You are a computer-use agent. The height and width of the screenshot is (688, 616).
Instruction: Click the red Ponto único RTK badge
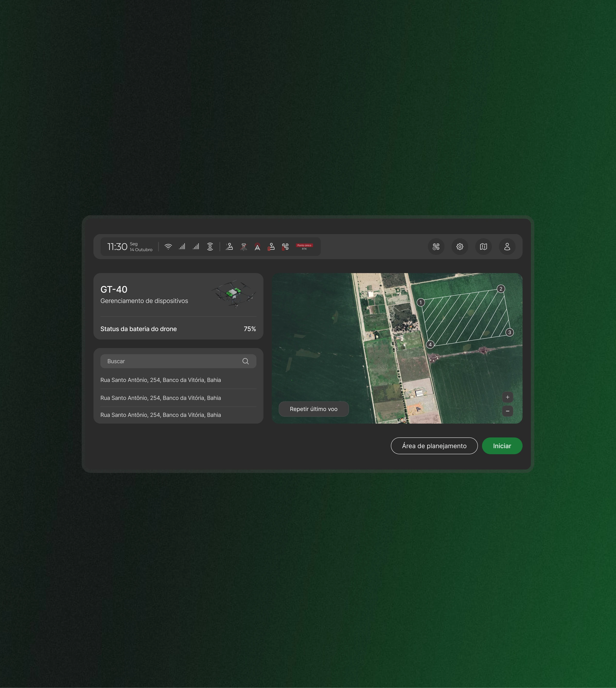coord(304,247)
